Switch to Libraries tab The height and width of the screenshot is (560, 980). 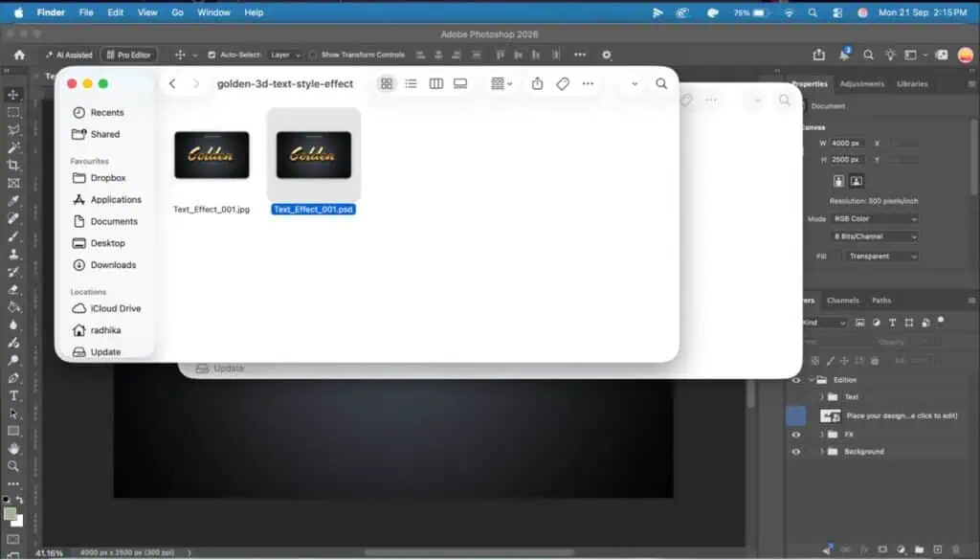(x=912, y=83)
